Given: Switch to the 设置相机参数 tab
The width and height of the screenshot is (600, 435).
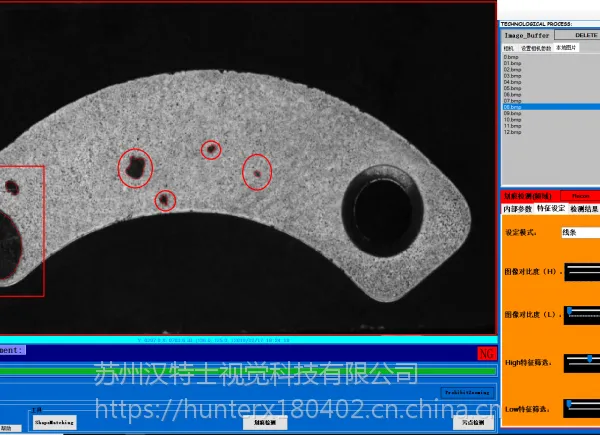Looking at the screenshot, I should (x=536, y=48).
